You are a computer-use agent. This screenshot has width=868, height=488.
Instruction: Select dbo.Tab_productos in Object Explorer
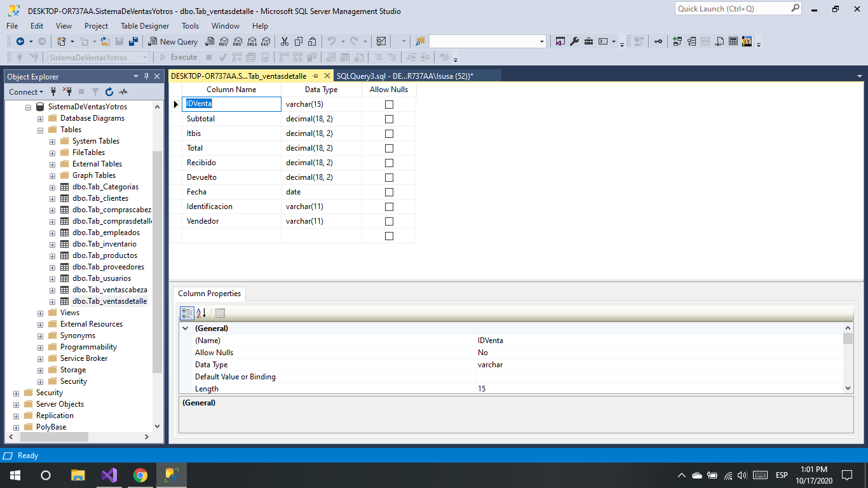(104, 255)
